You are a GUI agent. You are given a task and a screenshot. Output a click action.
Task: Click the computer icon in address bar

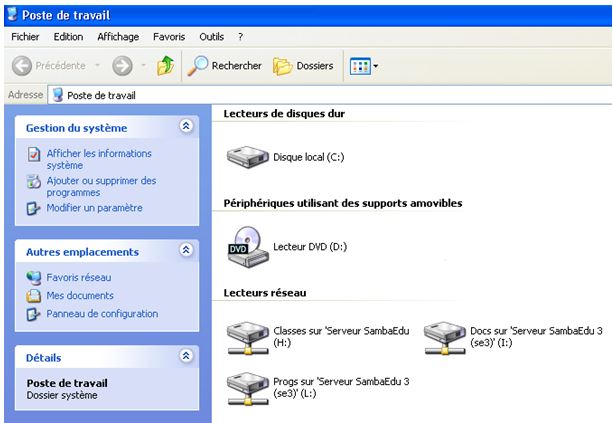(x=58, y=95)
